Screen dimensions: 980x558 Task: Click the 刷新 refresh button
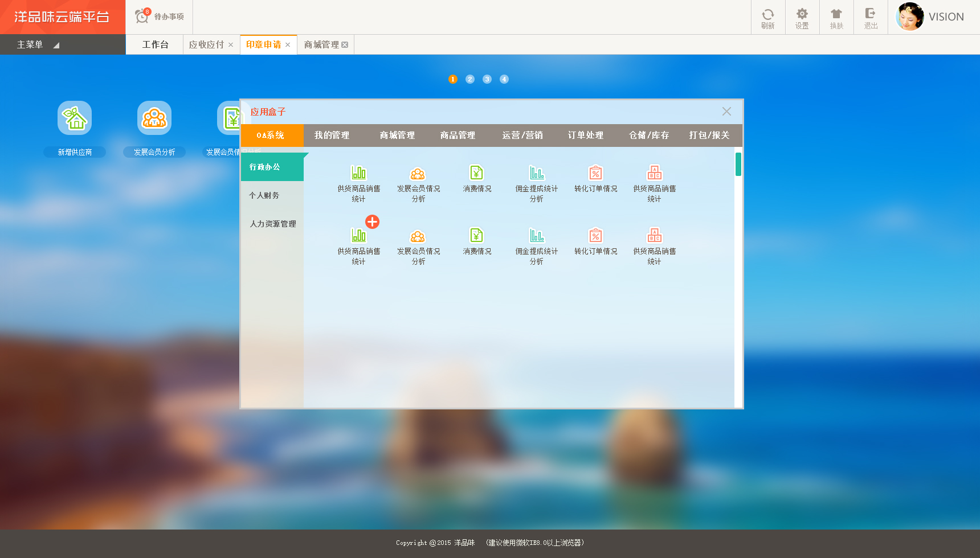768,17
